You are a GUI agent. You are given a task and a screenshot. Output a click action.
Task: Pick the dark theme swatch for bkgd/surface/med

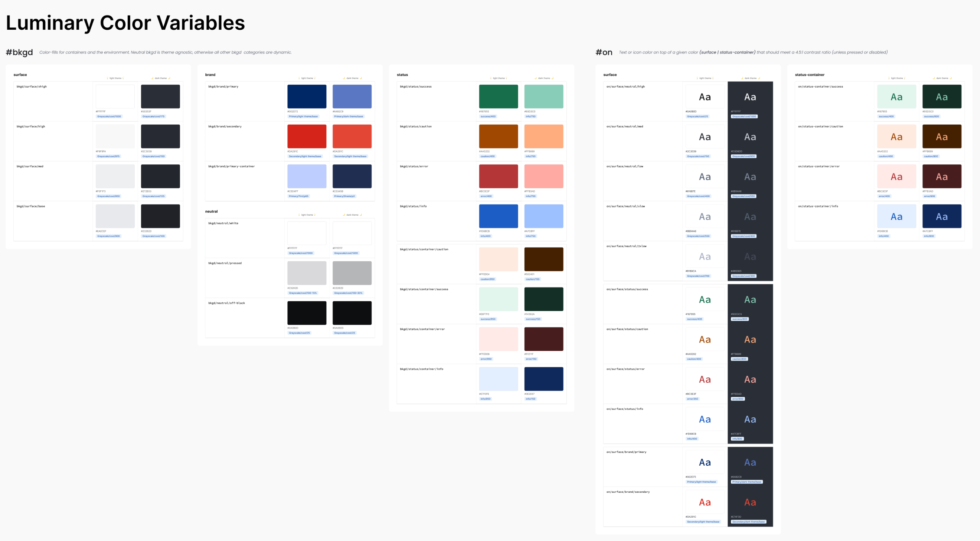click(x=160, y=176)
